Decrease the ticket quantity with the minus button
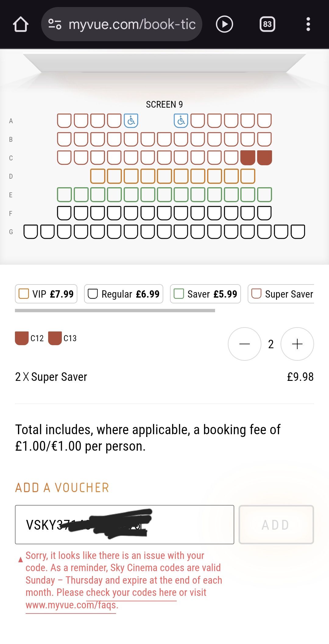This screenshot has width=329, height=644. point(245,344)
